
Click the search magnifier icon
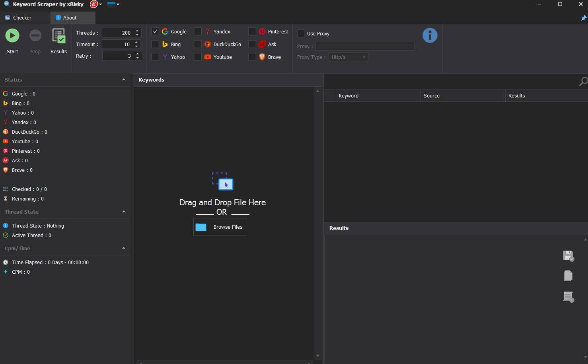point(583,82)
